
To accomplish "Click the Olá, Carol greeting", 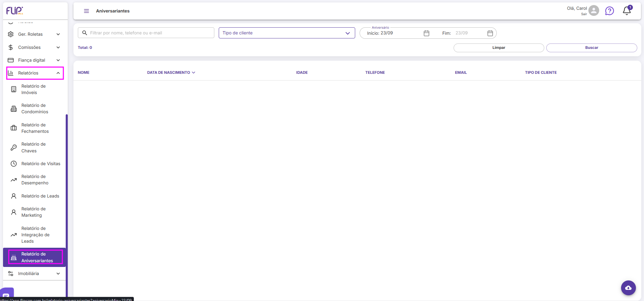I will (577, 8).
